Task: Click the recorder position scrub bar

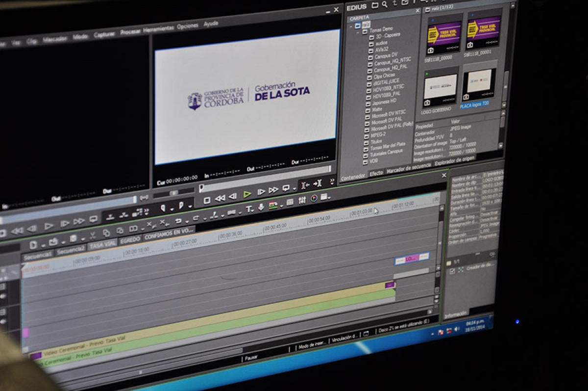Action: tap(265, 180)
